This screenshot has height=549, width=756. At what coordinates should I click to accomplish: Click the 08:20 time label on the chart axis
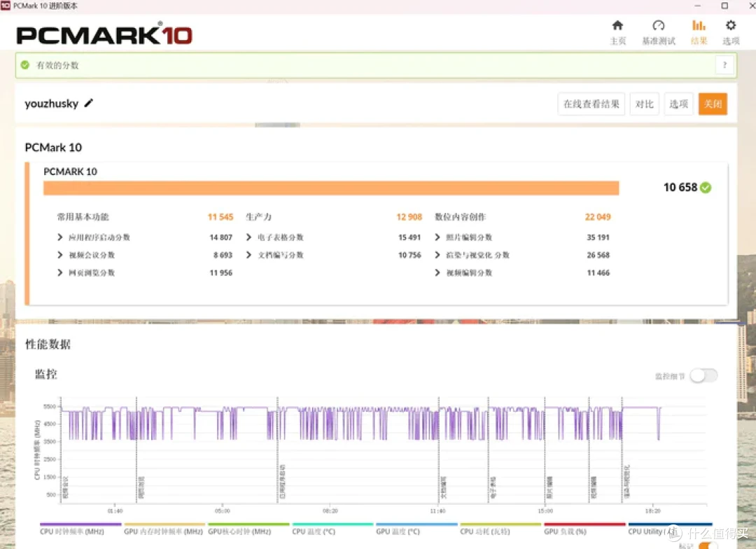pos(330,511)
